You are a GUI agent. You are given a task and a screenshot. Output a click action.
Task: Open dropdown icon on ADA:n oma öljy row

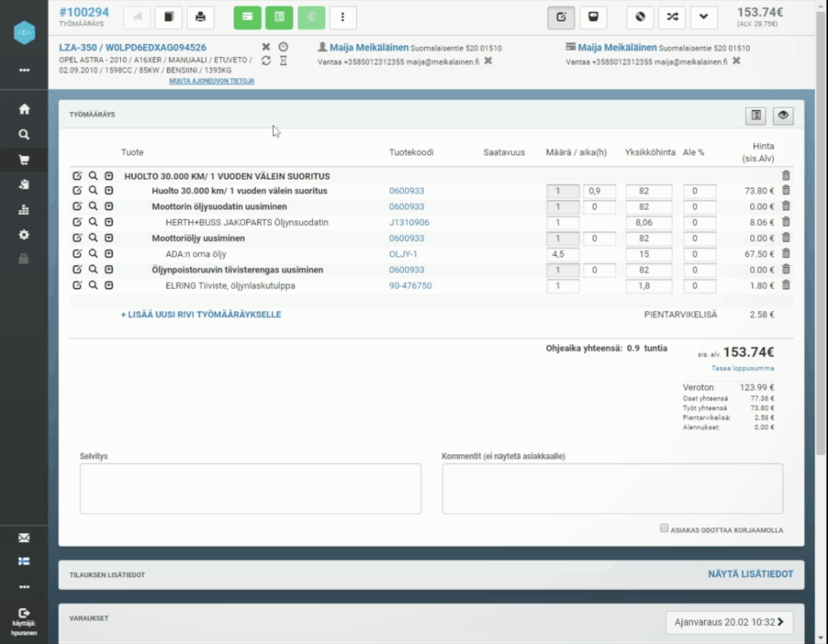[109, 254]
